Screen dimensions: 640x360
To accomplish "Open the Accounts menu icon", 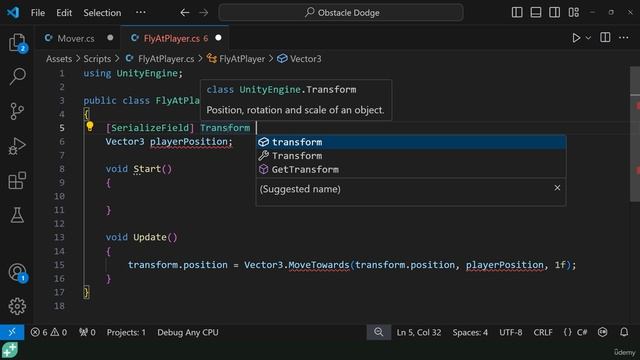I will click(x=17, y=272).
